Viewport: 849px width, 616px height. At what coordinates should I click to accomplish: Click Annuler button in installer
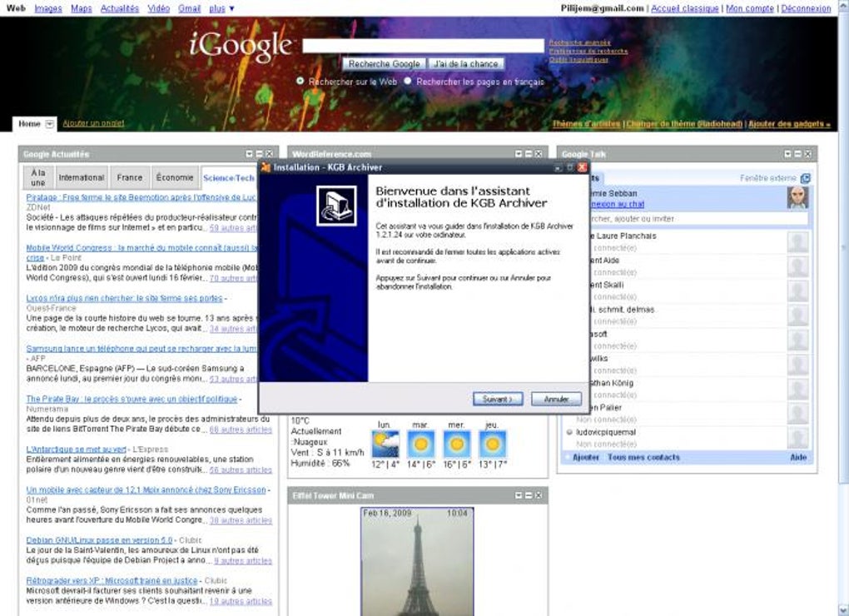(x=556, y=399)
